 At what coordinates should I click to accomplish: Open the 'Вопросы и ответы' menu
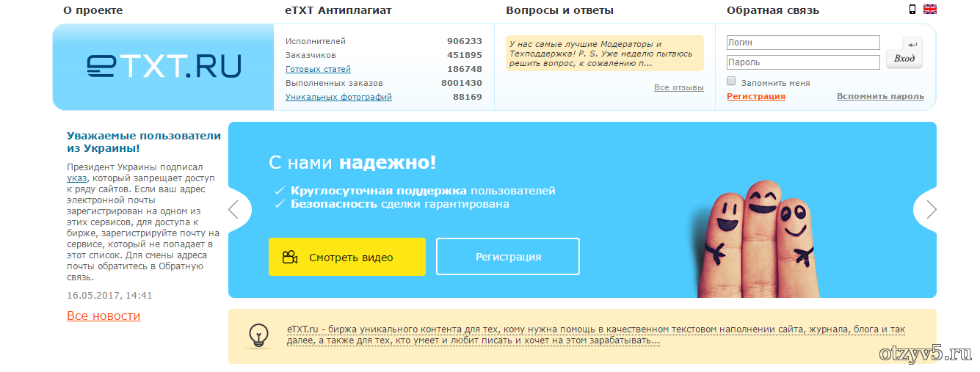(x=560, y=10)
